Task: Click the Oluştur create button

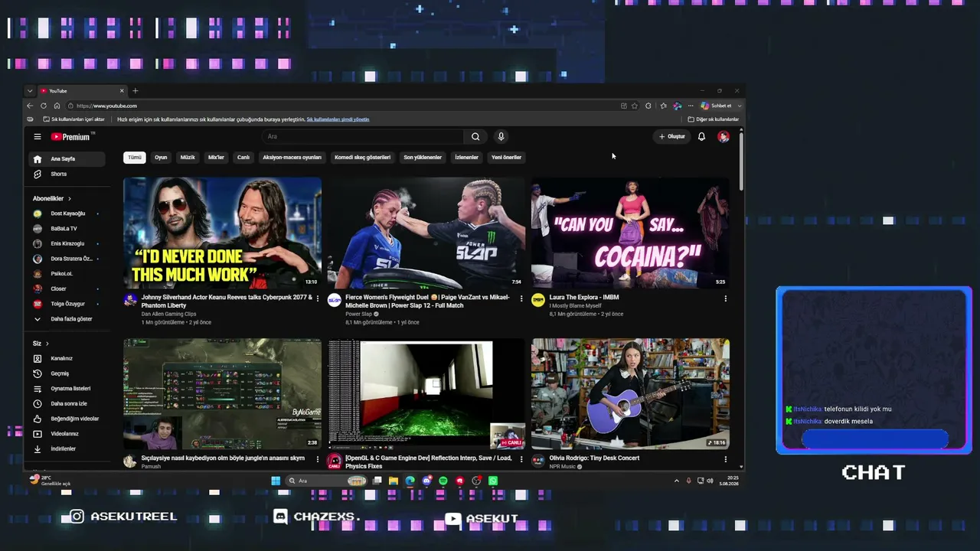Action: click(x=672, y=137)
